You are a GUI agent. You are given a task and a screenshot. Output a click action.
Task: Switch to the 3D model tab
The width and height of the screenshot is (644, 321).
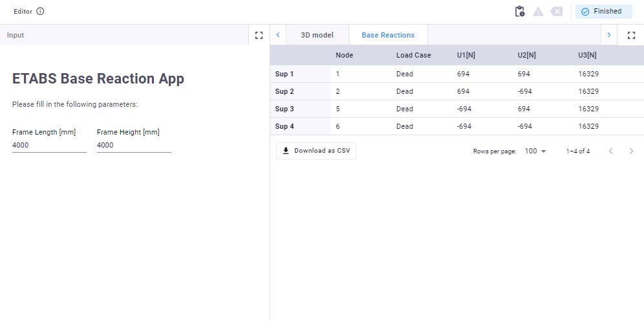pos(317,35)
